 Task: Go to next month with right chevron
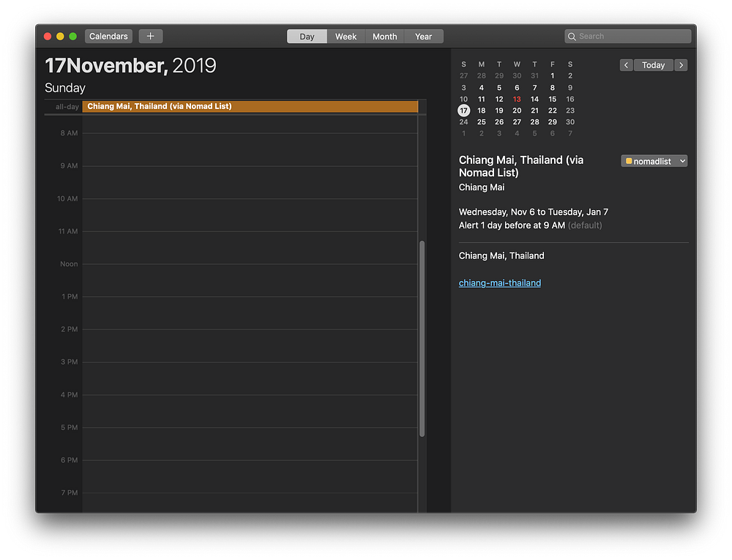(681, 65)
